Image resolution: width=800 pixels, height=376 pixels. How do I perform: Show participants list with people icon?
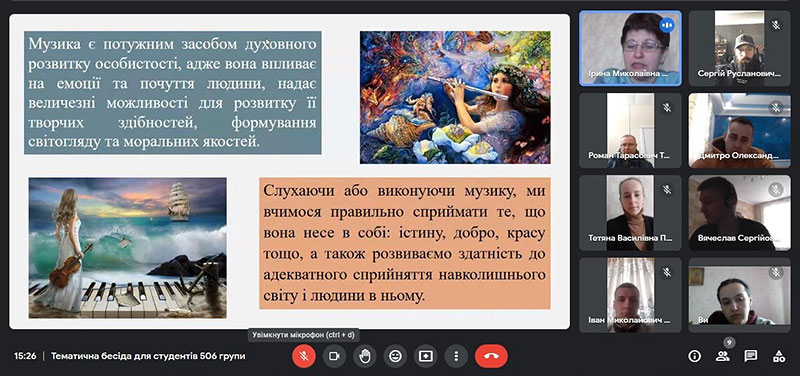[x=722, y=356]
